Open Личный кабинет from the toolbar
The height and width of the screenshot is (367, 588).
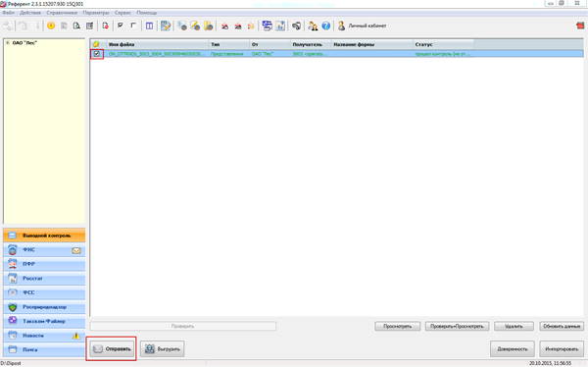pos(362,26)
